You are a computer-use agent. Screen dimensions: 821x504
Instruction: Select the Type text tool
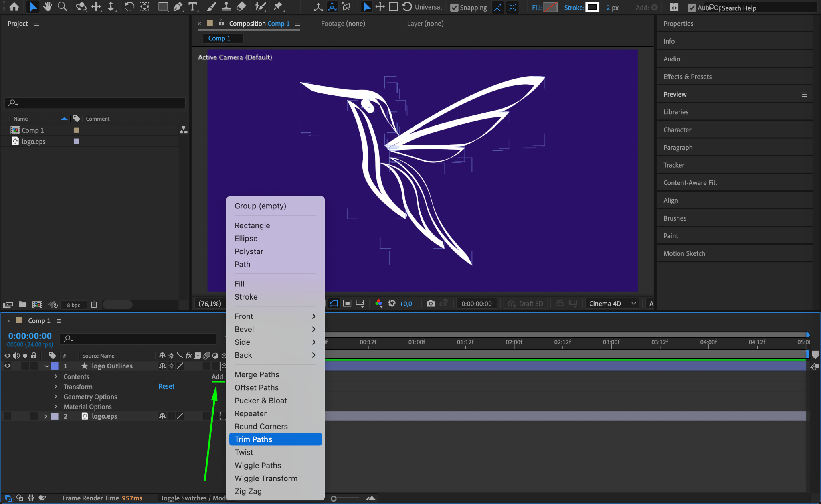tap(193, 7)
